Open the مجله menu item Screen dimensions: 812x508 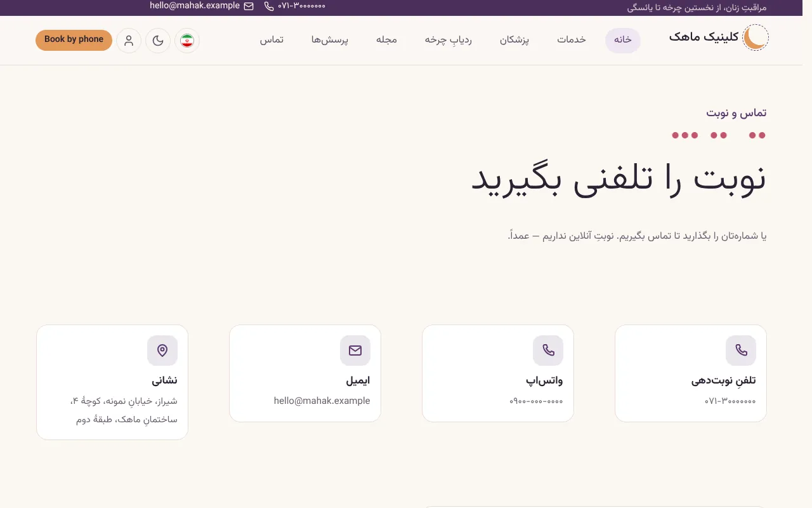(386, 39)
